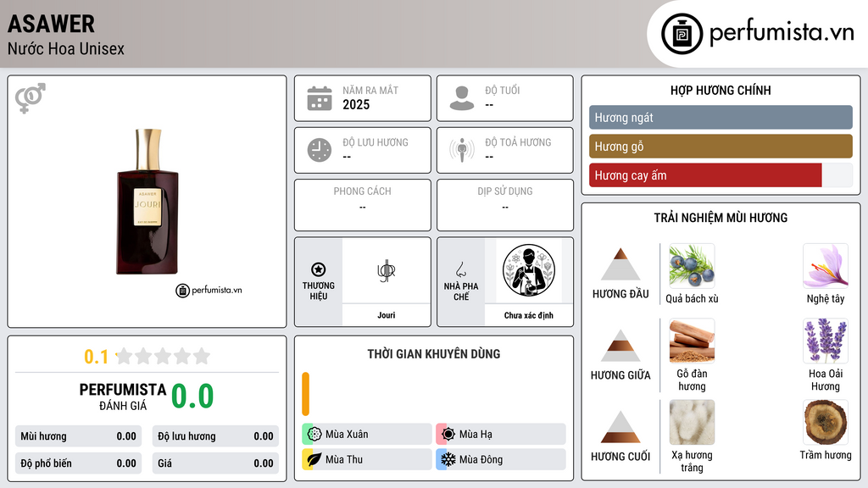Click the Mùi hương score row
This screenshot has height=488, width=868.
(79, 436)
